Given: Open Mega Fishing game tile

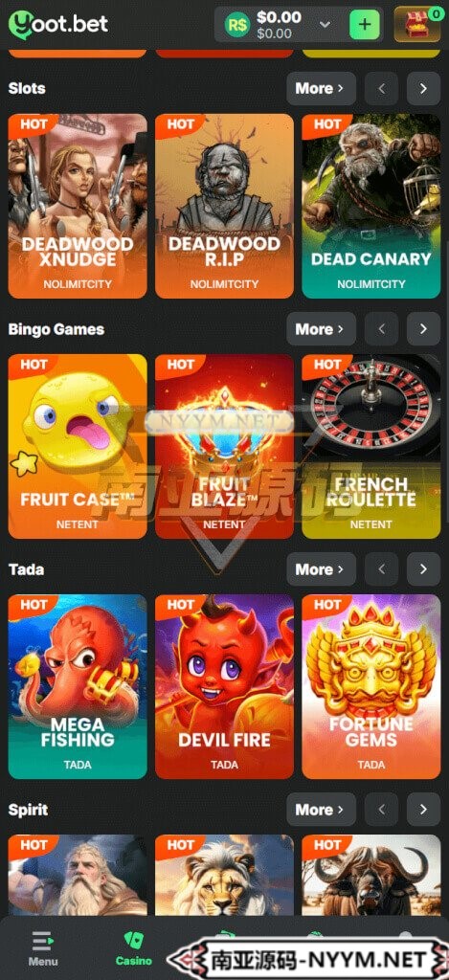Looking at the screenshot, I should coord(78,686).
